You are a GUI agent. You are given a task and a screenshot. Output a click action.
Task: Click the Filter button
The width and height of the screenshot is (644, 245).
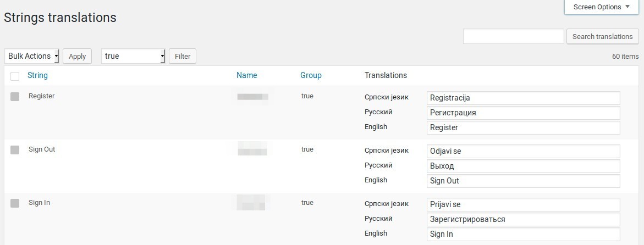coord(183,56)
